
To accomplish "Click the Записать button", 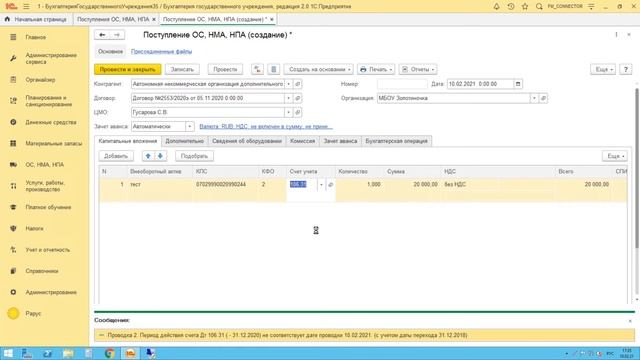I will click(182, 69).
